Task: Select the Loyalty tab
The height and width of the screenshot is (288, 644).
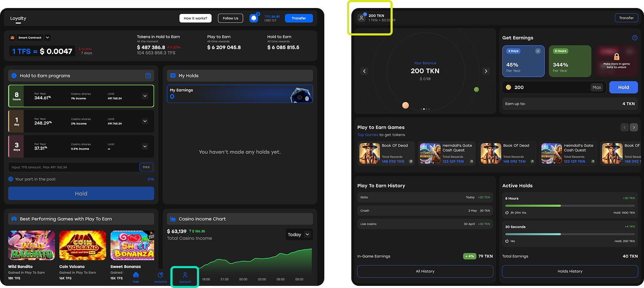Action: pyautogui.click(x=18, y=19)
